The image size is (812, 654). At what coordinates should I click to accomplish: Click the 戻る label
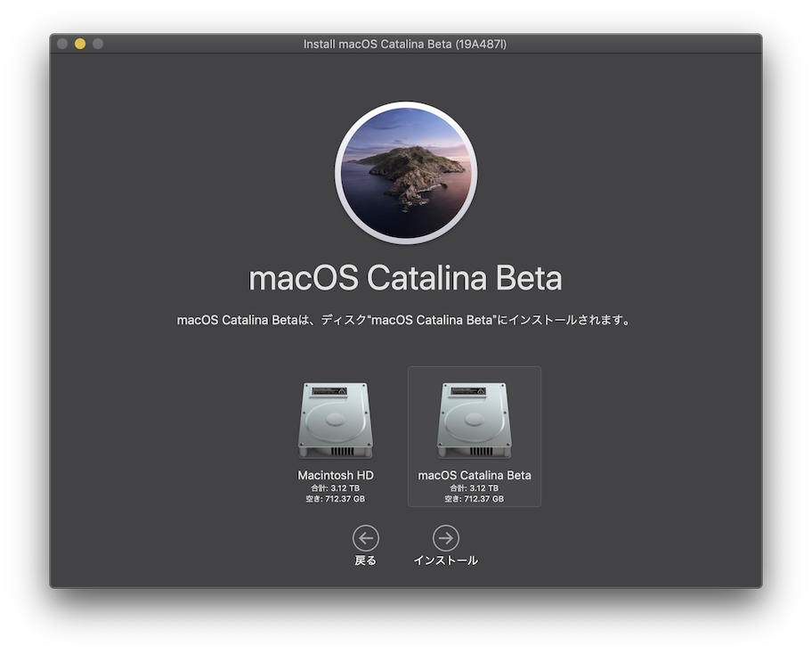366,560
